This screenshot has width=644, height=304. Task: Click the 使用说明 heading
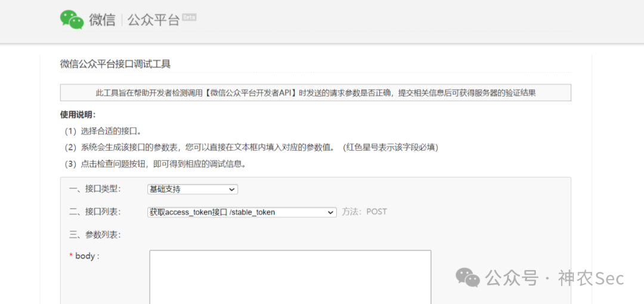[x=78, y=114]
